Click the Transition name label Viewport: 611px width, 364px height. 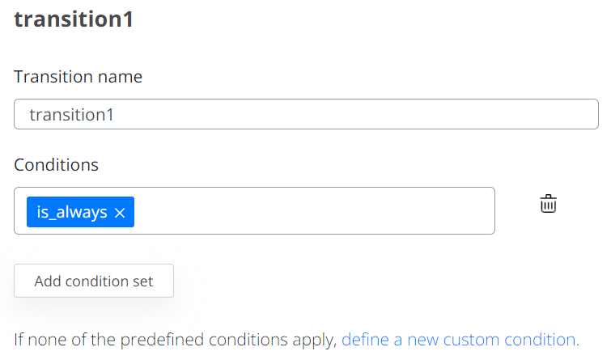[78, 77]
